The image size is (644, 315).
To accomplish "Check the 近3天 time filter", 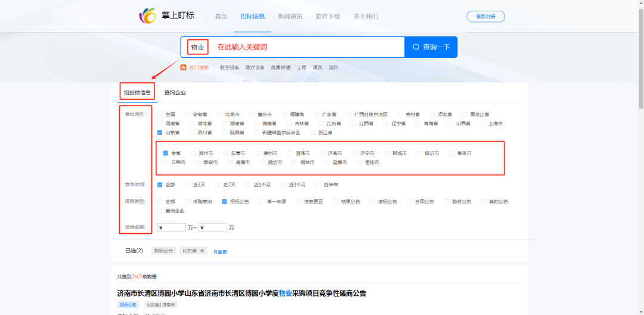I will pyautogui.click(x=187, y=185).
